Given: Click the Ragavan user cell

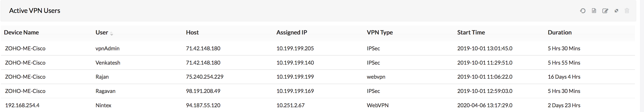Looking at the screenshot, I should (106, 91).
